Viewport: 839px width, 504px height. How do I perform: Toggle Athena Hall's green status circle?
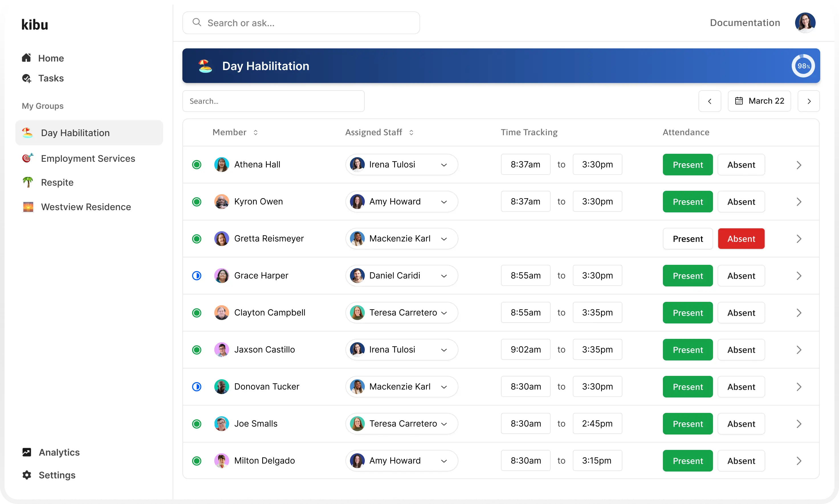click(197, 165)
